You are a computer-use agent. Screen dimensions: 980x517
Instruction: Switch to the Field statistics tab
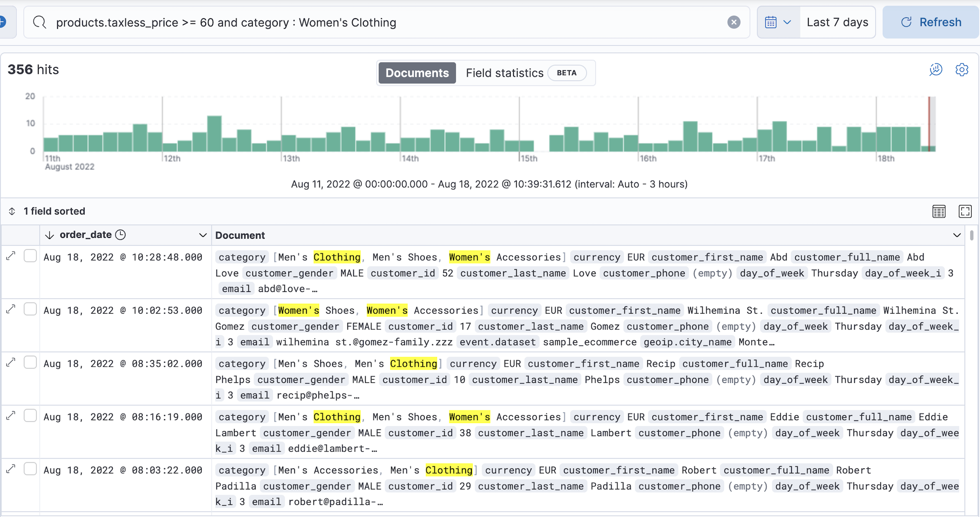tap(504, 73)
